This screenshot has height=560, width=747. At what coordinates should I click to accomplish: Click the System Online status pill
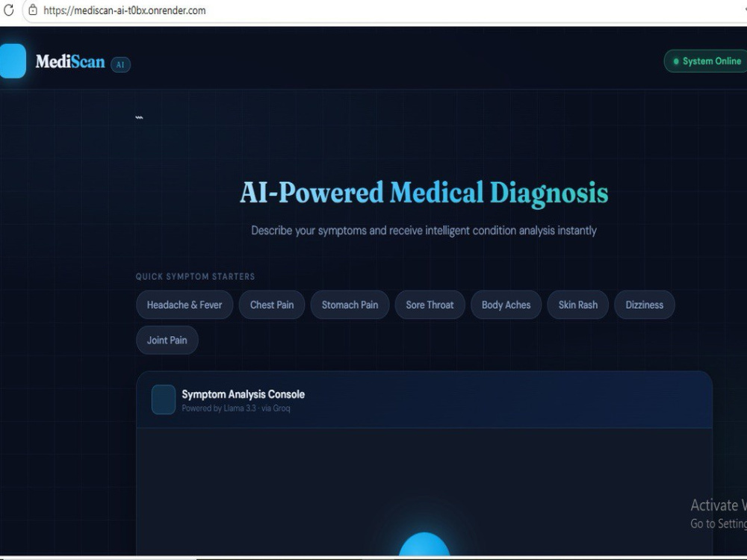(706, 61)
